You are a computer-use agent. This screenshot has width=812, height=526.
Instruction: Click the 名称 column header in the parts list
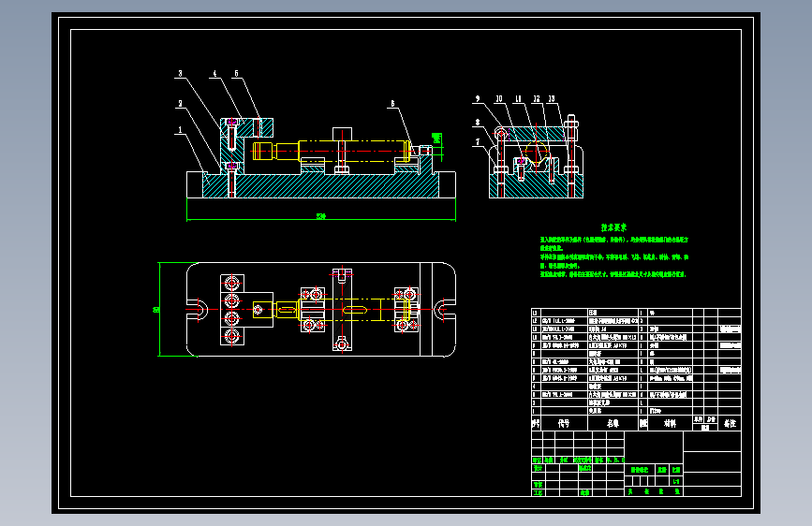coord(613,423)
